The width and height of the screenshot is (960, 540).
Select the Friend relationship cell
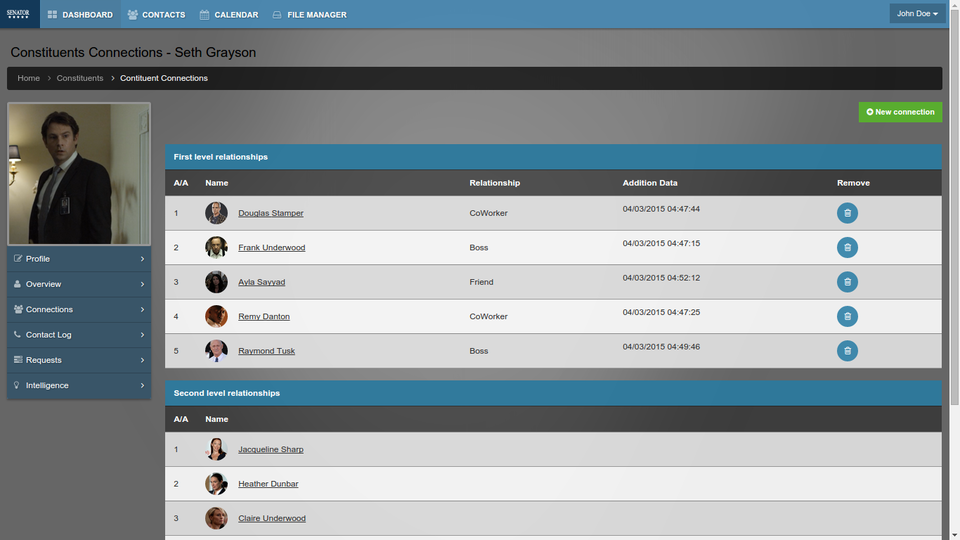coord(481,282)
